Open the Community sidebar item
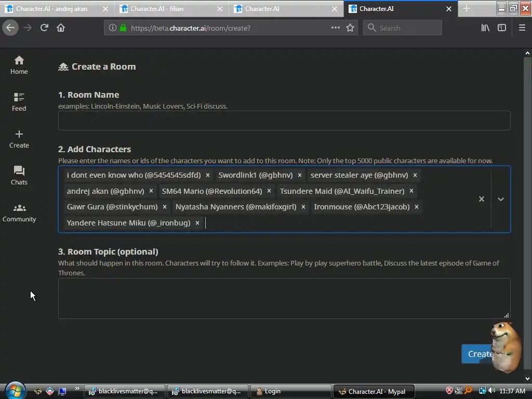 (x=19, y=212)
